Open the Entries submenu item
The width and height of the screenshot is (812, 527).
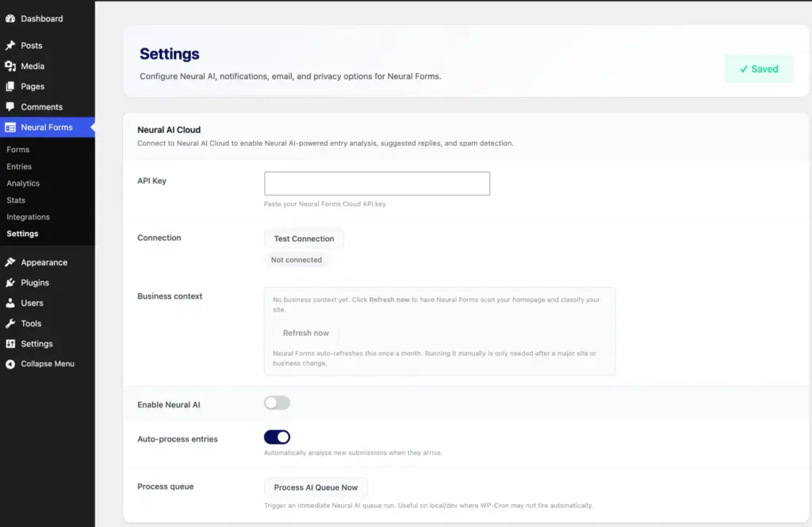pyautogui.click(x=19, y=166)
